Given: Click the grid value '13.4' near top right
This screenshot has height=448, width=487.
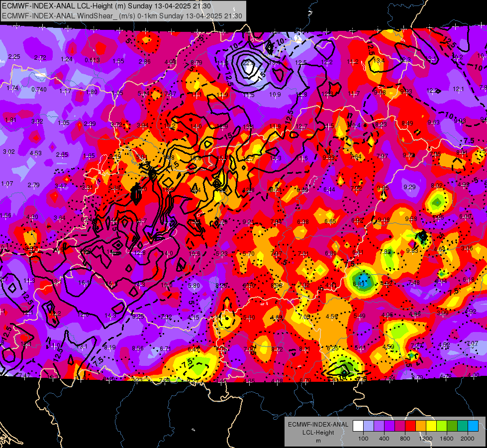Looking at the screenshot, I should point(379,60).
